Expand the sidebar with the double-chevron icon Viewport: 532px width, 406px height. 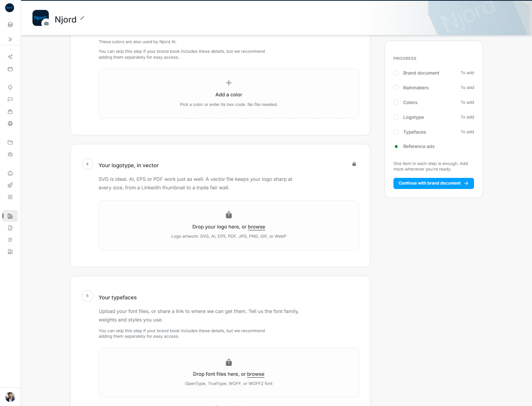[x=10, y=39]
